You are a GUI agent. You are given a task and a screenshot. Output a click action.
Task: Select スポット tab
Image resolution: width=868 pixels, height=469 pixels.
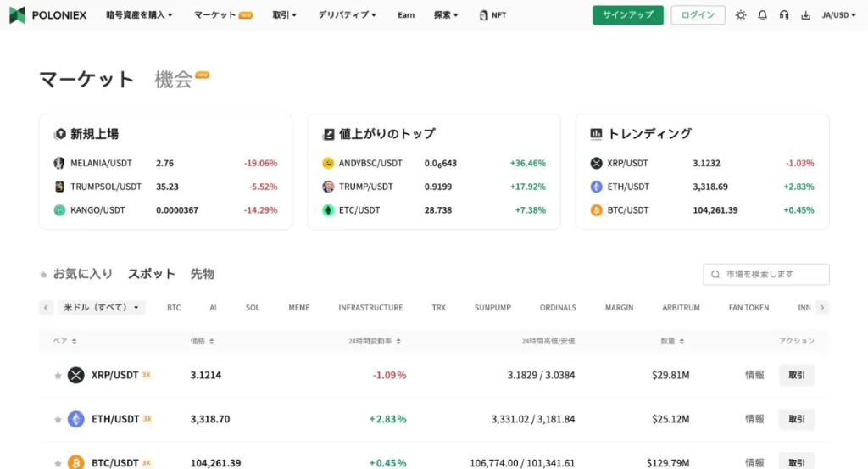tap(151, 274)
